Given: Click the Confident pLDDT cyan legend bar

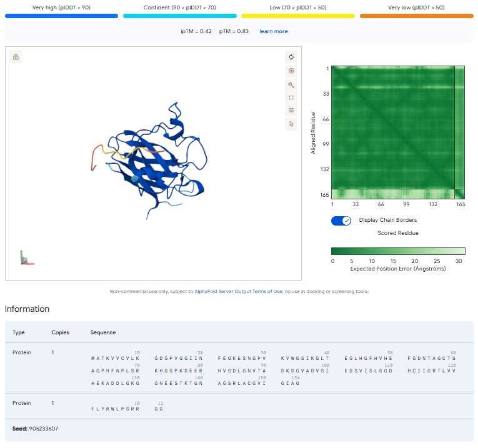Looking at the screenshot, I should coord(180,16).
